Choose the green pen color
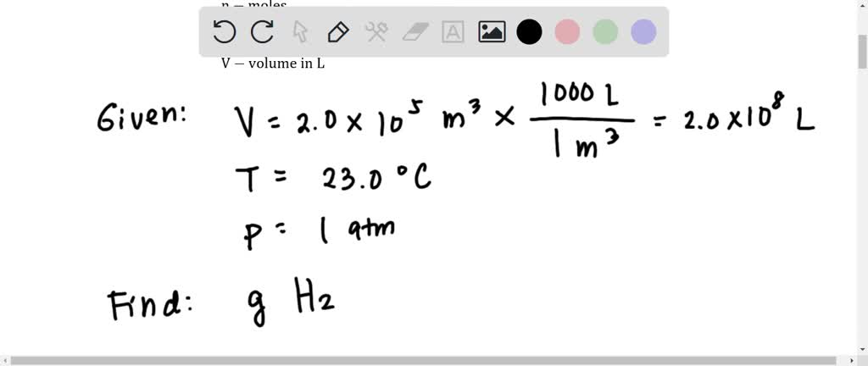The height and width of the screenshot is (366, 868). (605, 32)
